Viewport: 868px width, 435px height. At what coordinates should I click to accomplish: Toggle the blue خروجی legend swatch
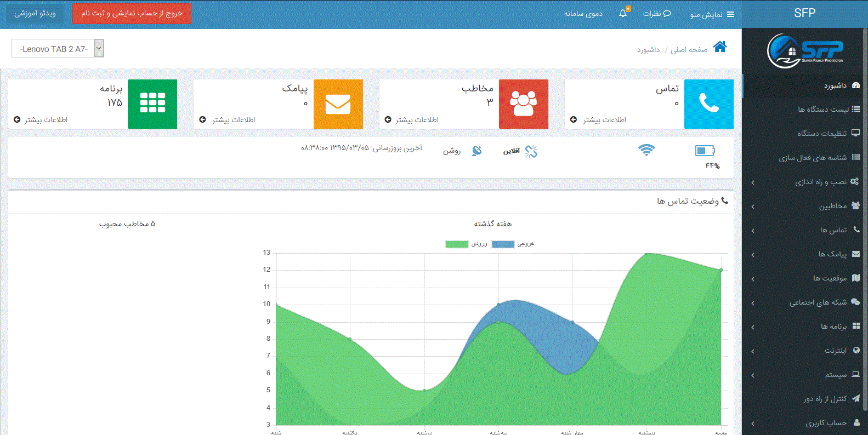click(x=503, y=244)
